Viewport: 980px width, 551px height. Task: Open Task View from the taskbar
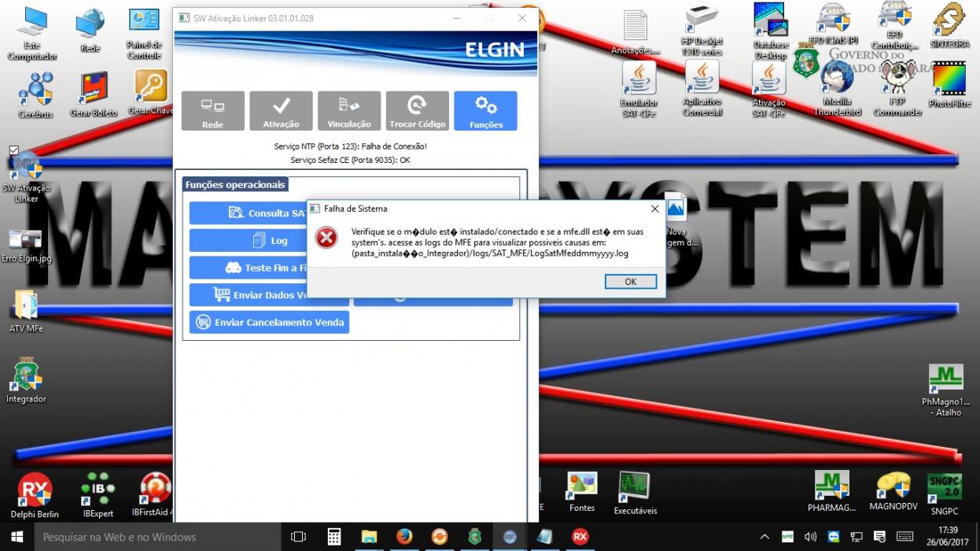coord(298,537)
